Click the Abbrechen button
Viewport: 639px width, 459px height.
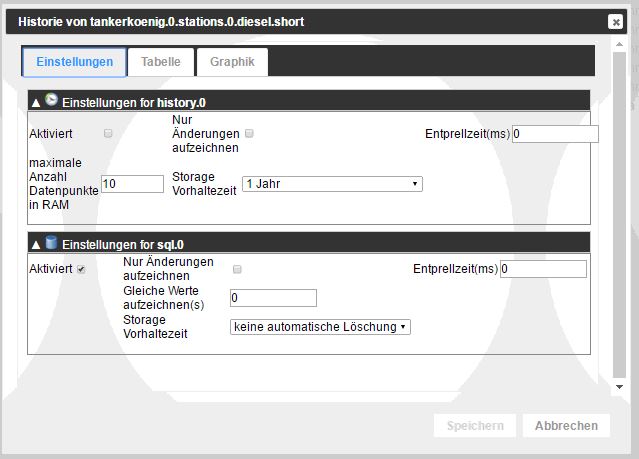566,425
